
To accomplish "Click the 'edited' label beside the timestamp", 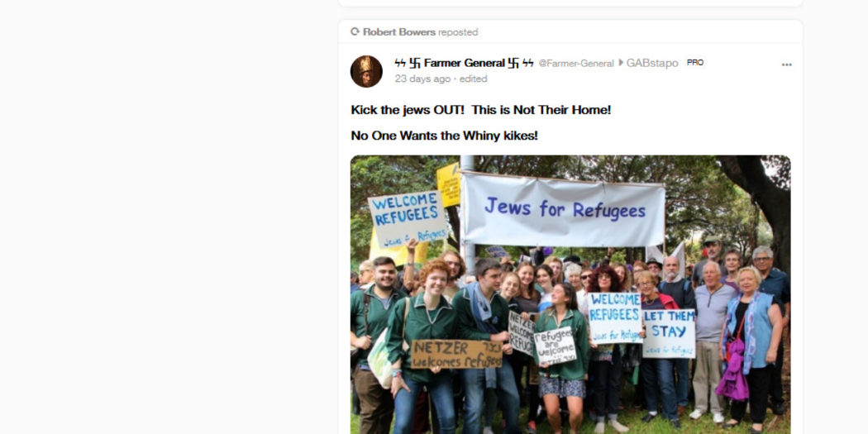I will [474, 79].
